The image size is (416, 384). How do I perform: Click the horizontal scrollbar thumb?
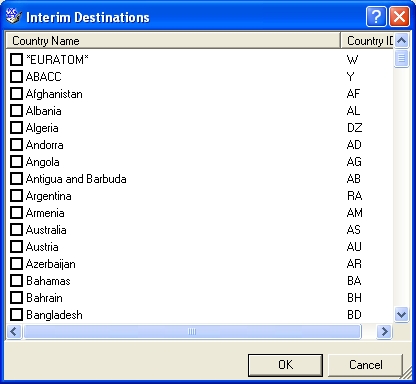(x=192, y=332)
